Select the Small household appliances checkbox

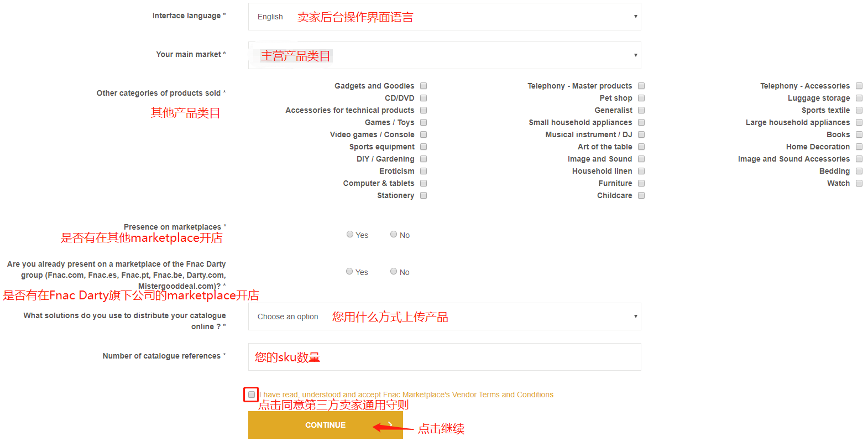641,122
